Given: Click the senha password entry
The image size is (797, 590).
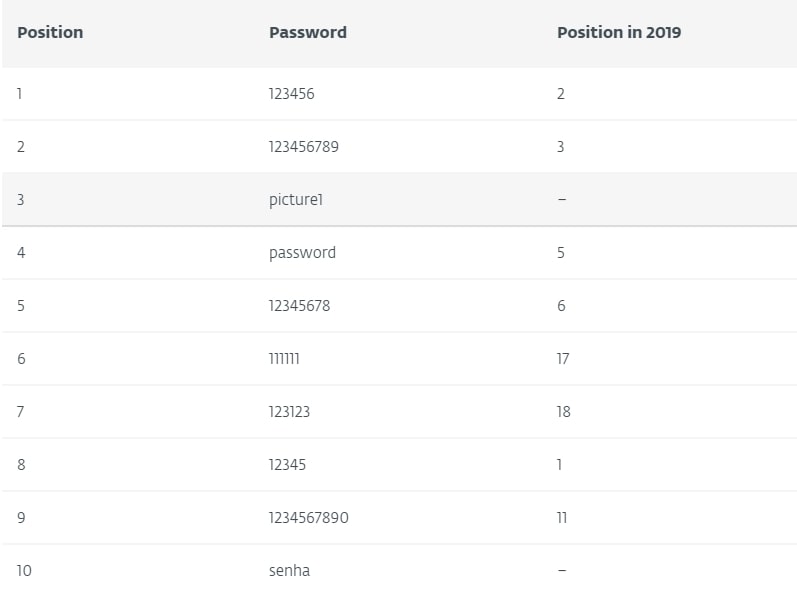Looking at the screenshot, I should 289,571.
